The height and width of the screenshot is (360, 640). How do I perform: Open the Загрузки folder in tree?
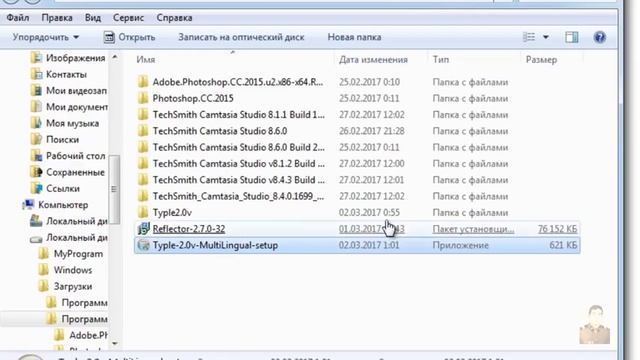(73, 287)
